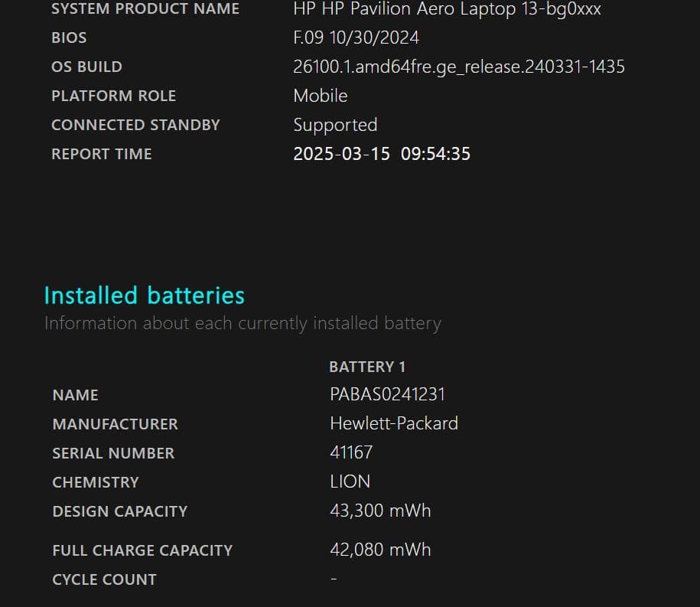Screen dimensions: 700x607
Task: Select the BIOS version F.09 value
Action: click(x=356, y=38)
